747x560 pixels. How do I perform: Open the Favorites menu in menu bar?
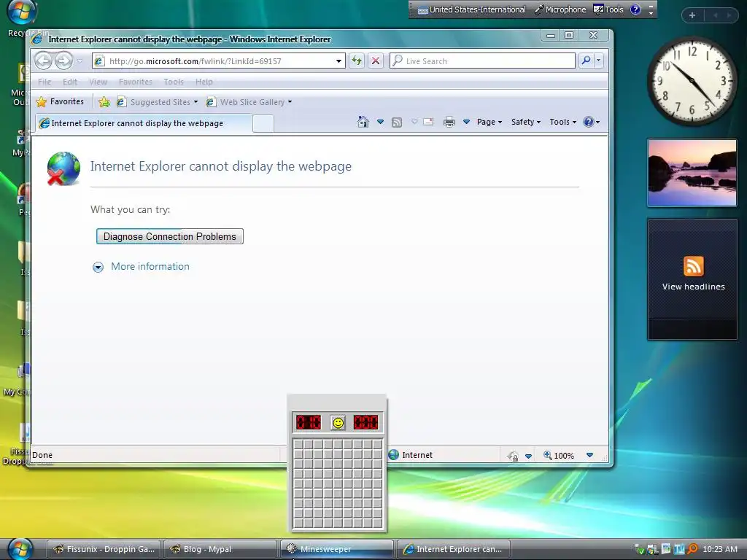point(136,82)
